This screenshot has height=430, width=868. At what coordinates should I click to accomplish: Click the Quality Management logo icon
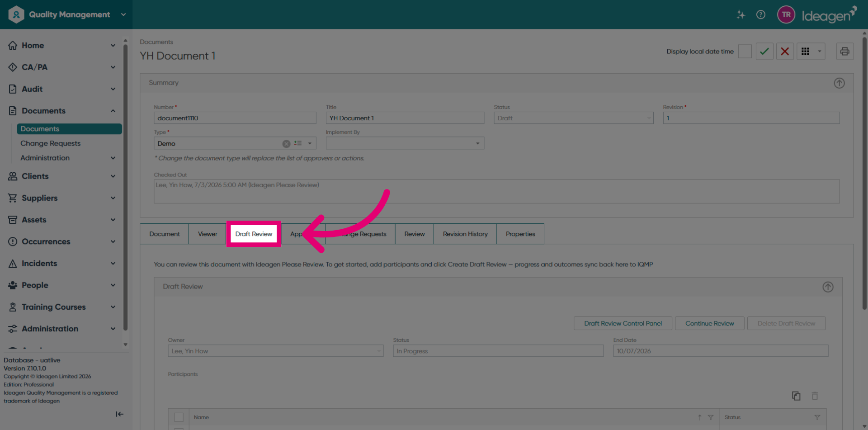(x=16, y=14)
